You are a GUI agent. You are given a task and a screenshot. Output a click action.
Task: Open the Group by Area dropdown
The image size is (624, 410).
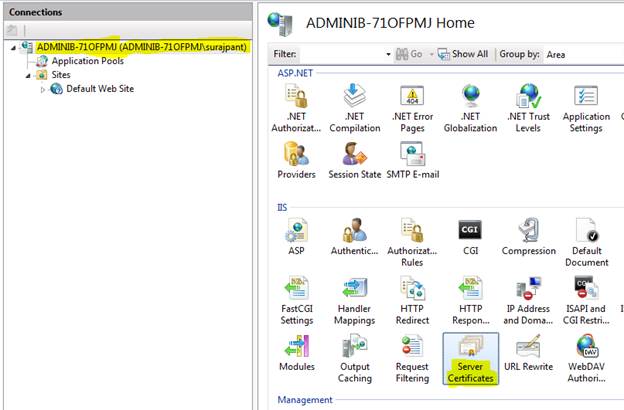(584, 55)
